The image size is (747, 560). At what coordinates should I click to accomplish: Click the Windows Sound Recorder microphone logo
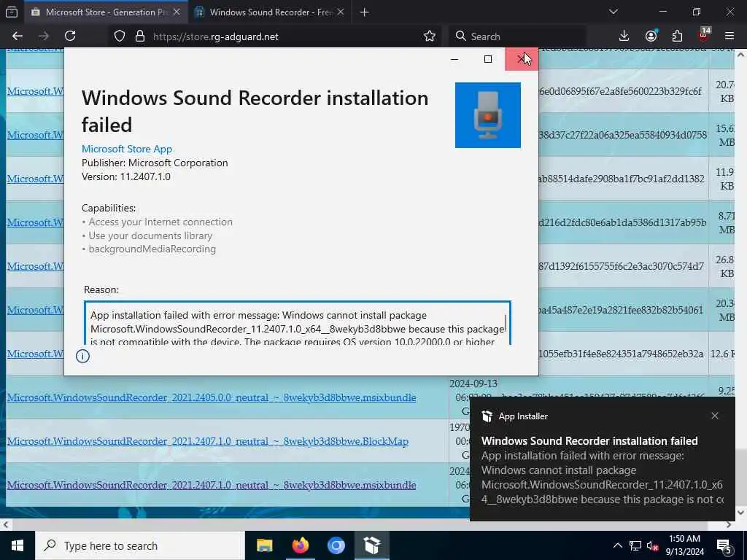(488, 115)
